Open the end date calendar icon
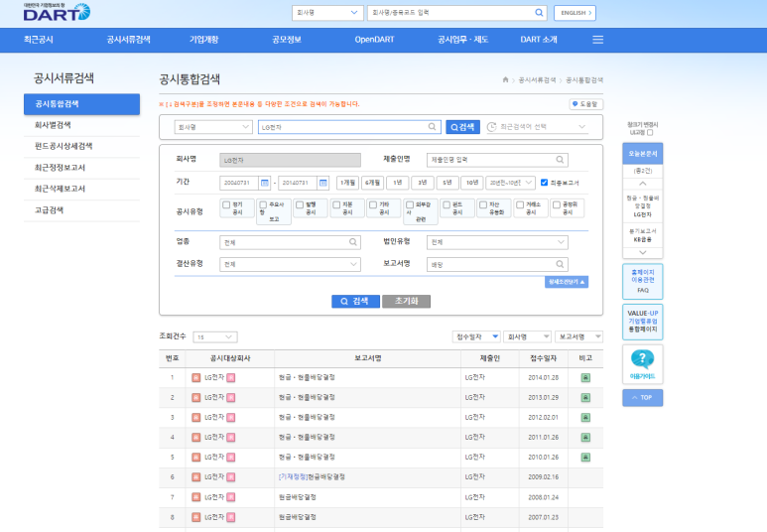 pyautogui.click(x=323, y=183)
